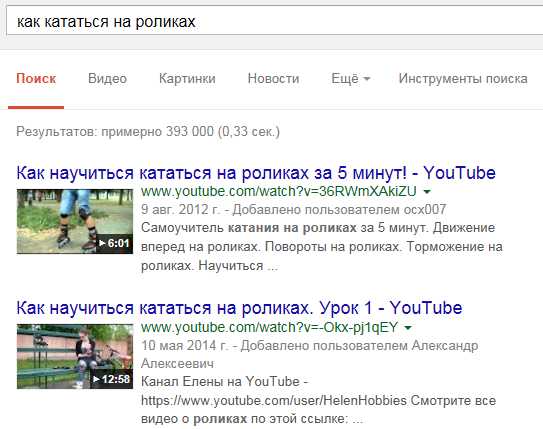Open Инструменты поиска
Screen dimensions: 543x429
[x=463, y=79]
